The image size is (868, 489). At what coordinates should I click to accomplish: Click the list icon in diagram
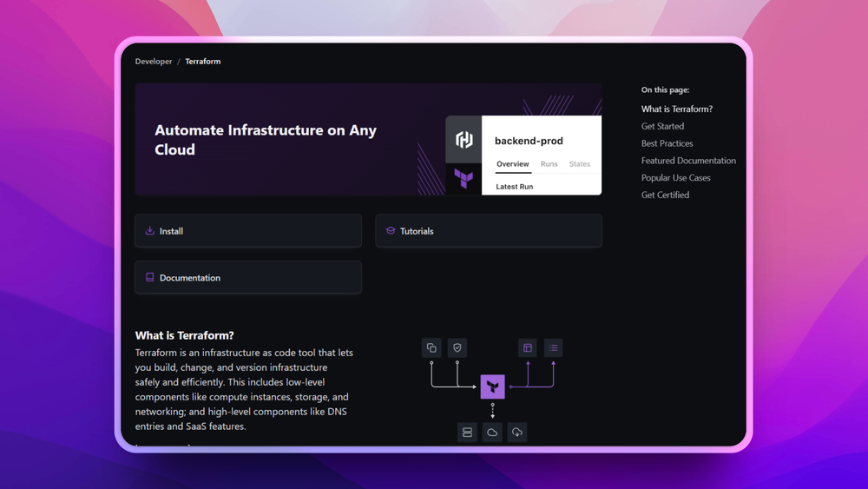tap(553, 347)
